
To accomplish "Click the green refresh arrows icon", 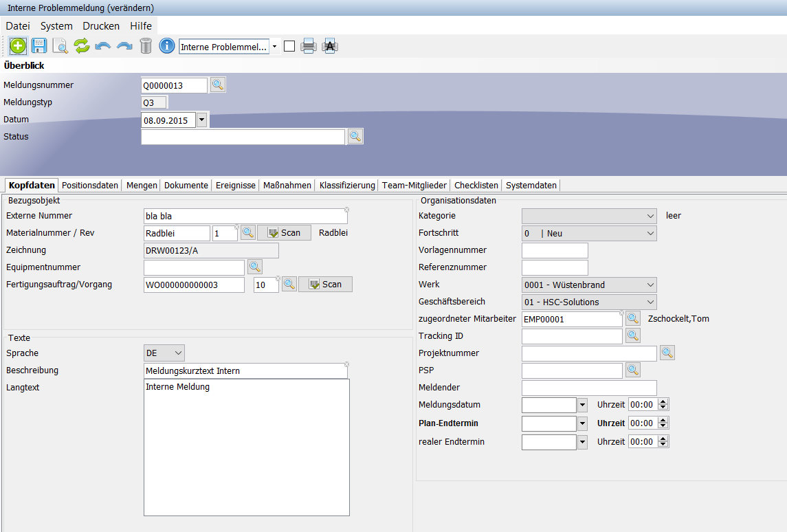I will [x=82, y=46].
